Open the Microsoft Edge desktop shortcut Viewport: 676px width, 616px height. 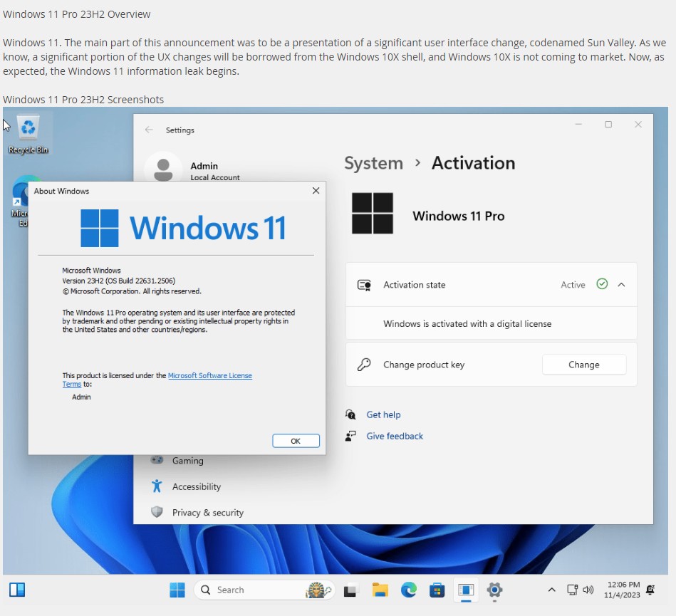point(20,200)
